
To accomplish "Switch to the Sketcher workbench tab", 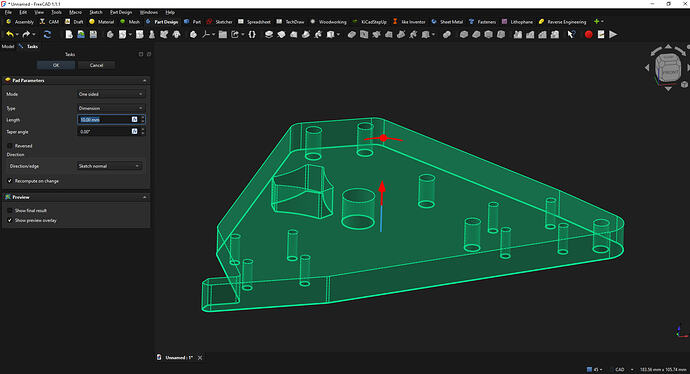I will [x=219, y=22].
